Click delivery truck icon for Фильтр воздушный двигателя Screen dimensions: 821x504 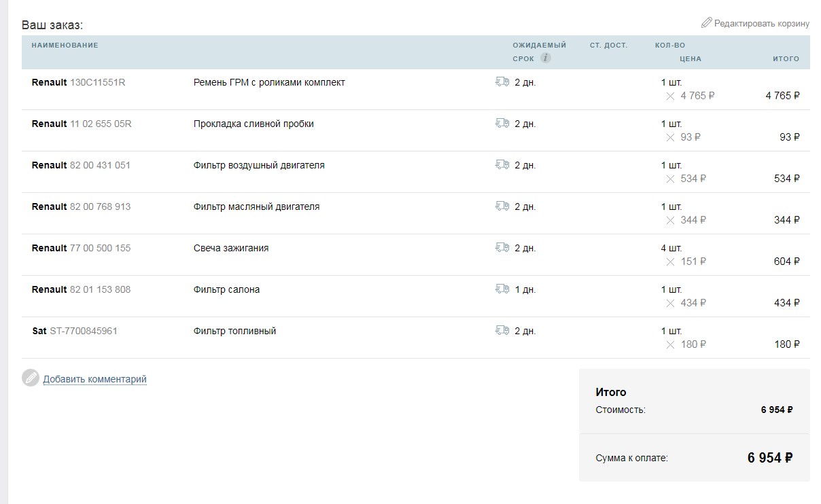click(x=502, y=164)
